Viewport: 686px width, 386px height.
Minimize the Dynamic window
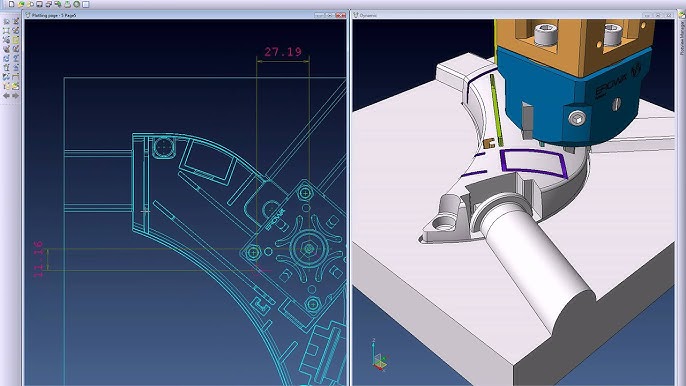[x=648, y=15]
